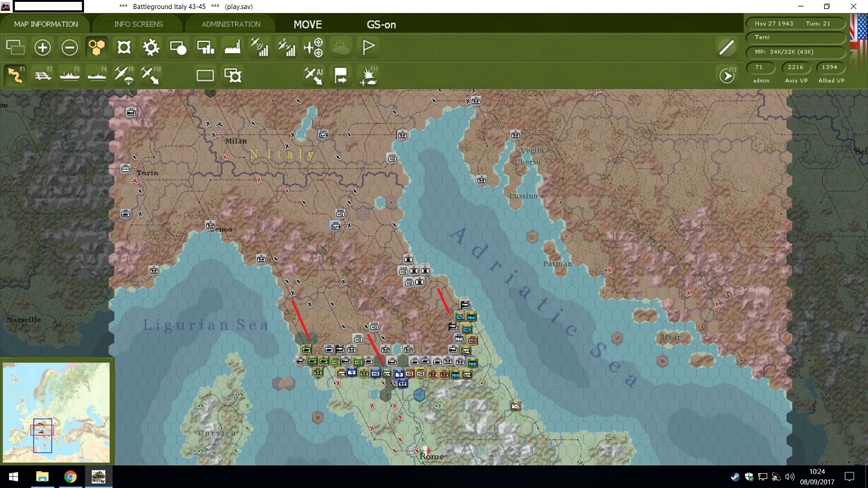The image size is (868, 488).
Task: Click the Terni location field
Action: (796, 37)
